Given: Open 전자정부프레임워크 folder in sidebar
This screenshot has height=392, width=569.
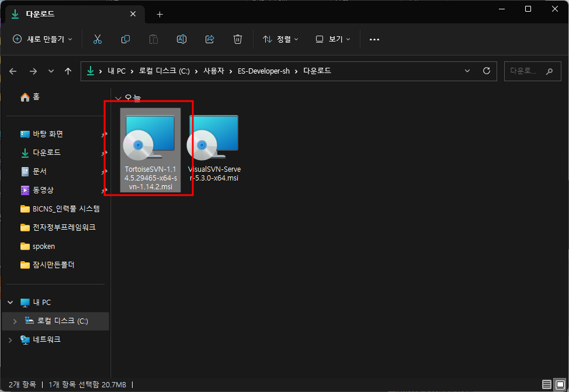Looking at the screenshot, I should pyautogui.click(x=58, y=227).
